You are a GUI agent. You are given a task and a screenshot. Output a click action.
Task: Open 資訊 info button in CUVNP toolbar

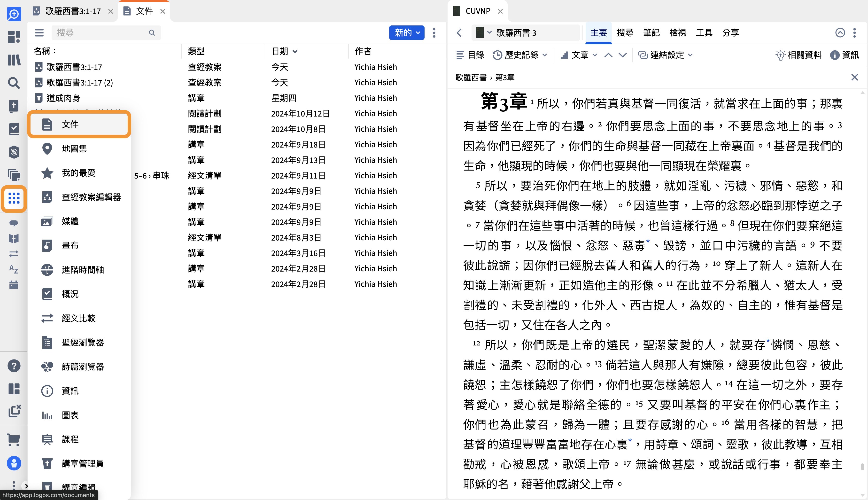844,55
